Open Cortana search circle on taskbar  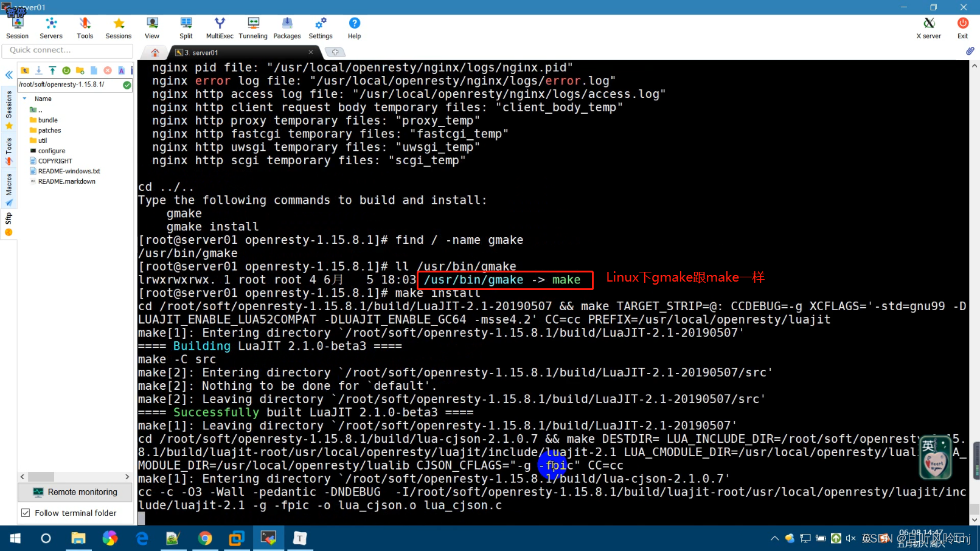[46, 538]
